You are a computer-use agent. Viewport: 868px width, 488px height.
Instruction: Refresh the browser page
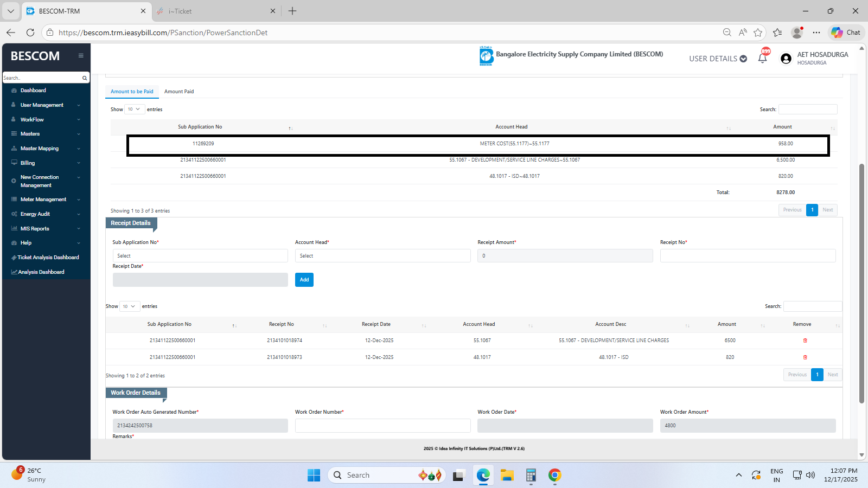pos(30,33)
